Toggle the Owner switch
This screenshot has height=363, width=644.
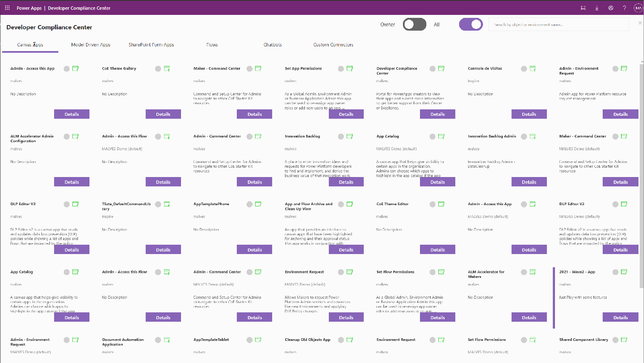click(414, 25)
